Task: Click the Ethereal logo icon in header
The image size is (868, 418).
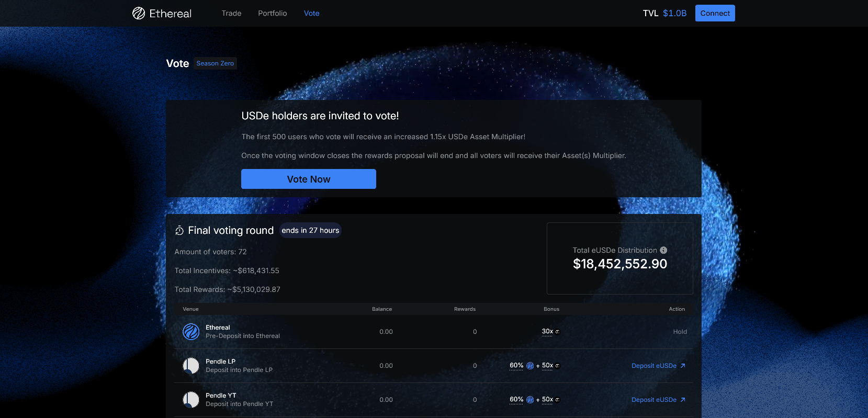Action: click(x=139, y=13)
